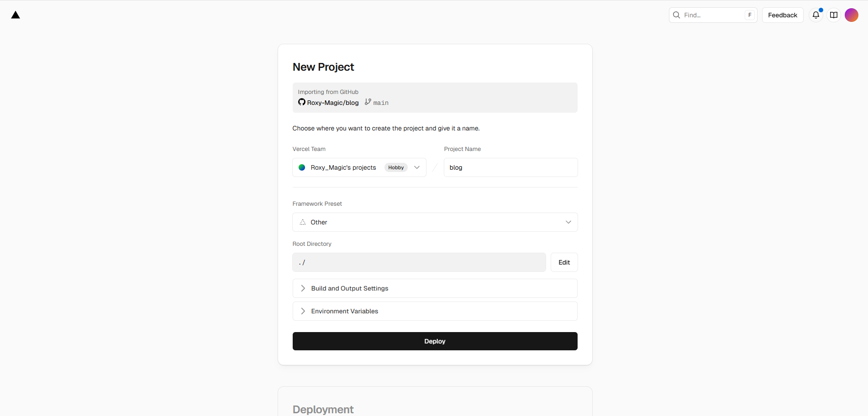Screen dimensions: 868x416
Task: Open the notifications bell
Action: [x=816, y=15]
